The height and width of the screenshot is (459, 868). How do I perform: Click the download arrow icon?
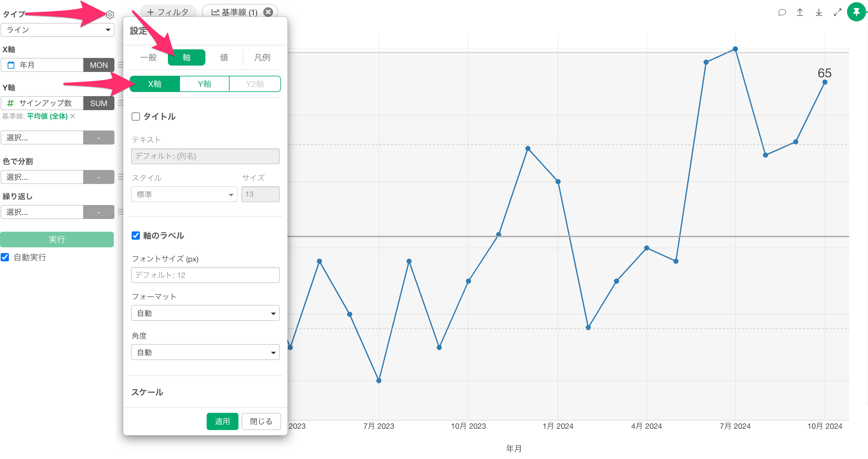point(818,12)
